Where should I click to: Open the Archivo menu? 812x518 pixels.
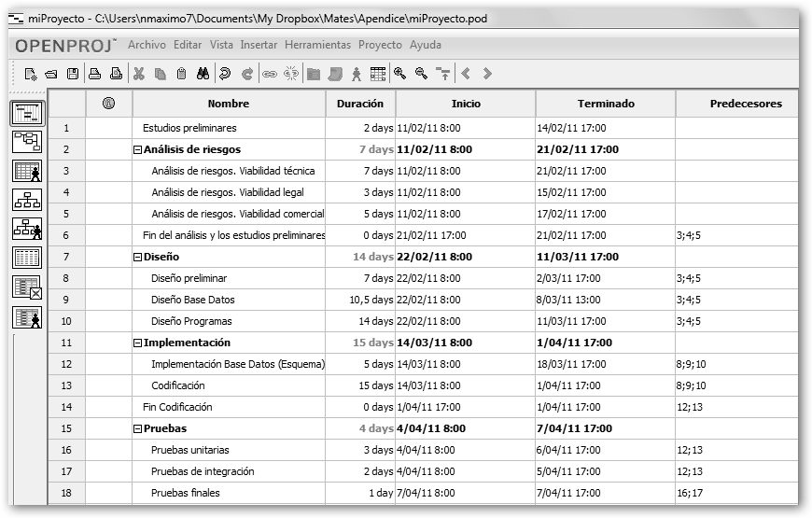[147, 45]
